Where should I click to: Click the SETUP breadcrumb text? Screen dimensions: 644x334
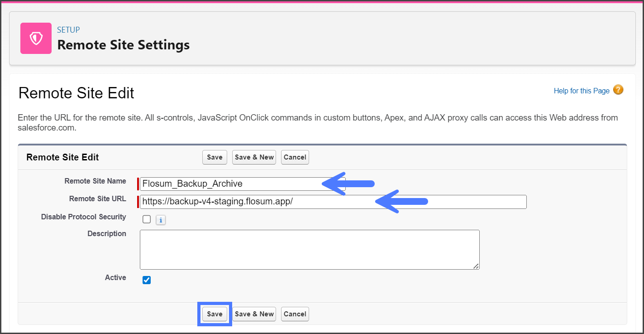(68, 30)
